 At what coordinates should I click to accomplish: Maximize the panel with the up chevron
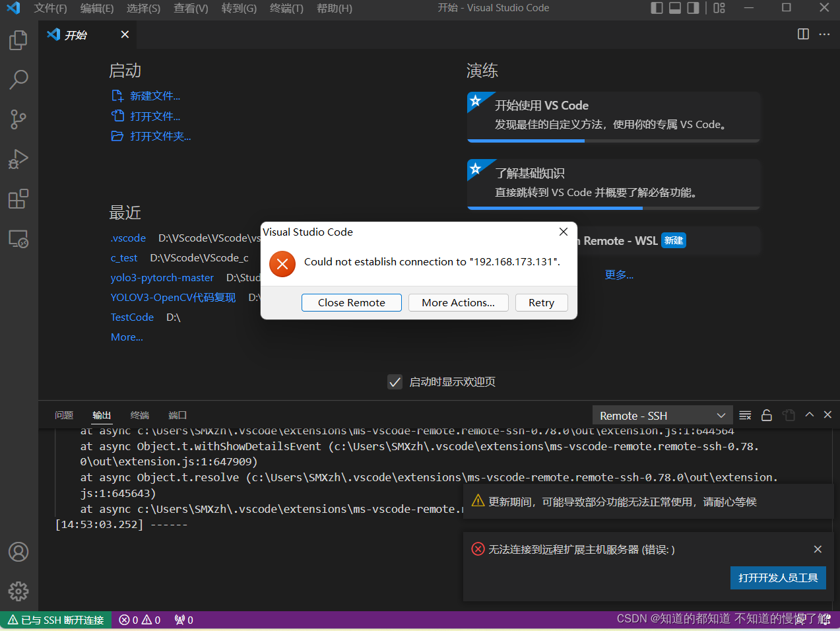coord(810,415)
